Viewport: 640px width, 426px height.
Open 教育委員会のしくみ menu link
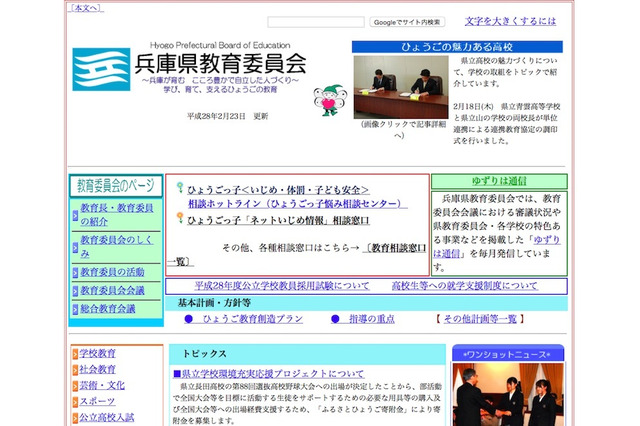(x=117, y=247)
